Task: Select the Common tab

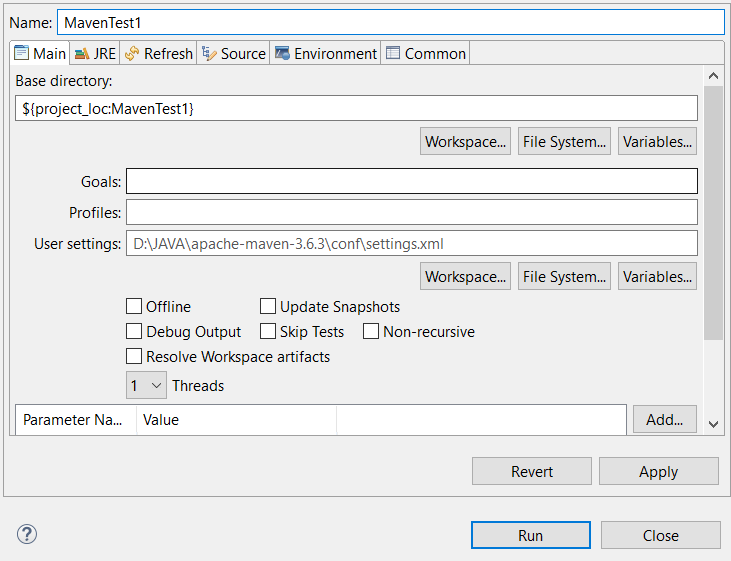Action: tap(425, 53)
